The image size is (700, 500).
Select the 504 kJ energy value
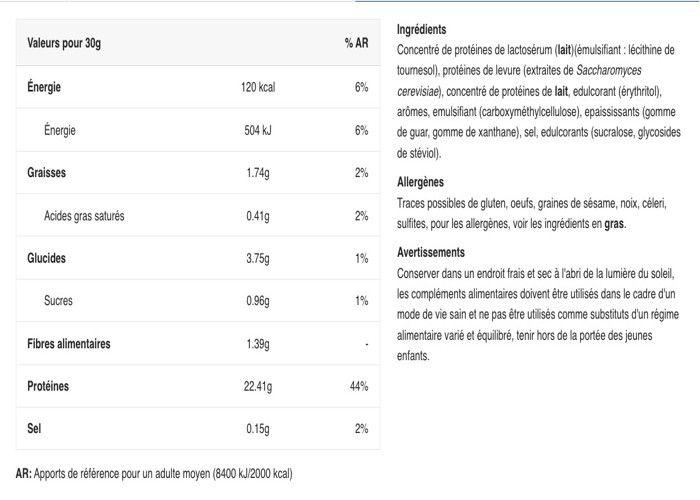click(258, 130)
